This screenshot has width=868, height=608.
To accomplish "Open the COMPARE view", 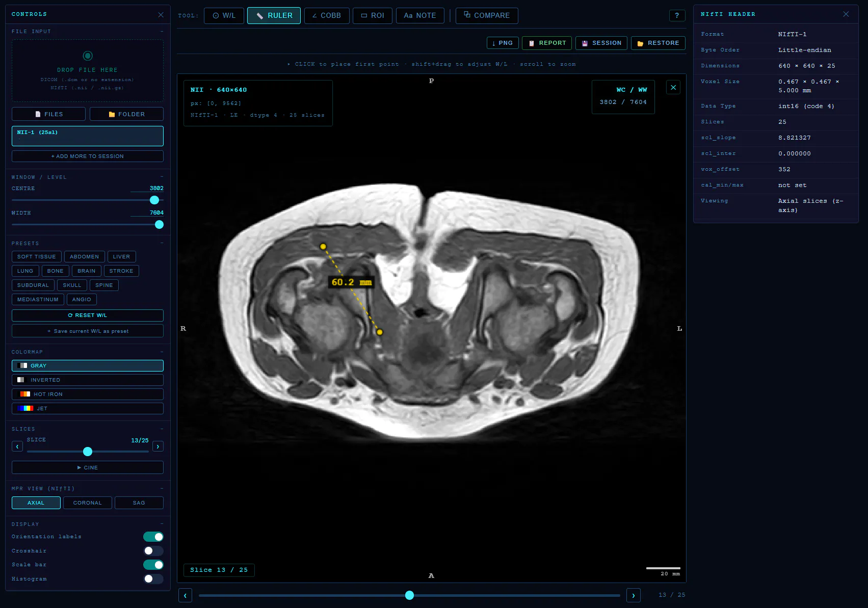I will (487, 16).
